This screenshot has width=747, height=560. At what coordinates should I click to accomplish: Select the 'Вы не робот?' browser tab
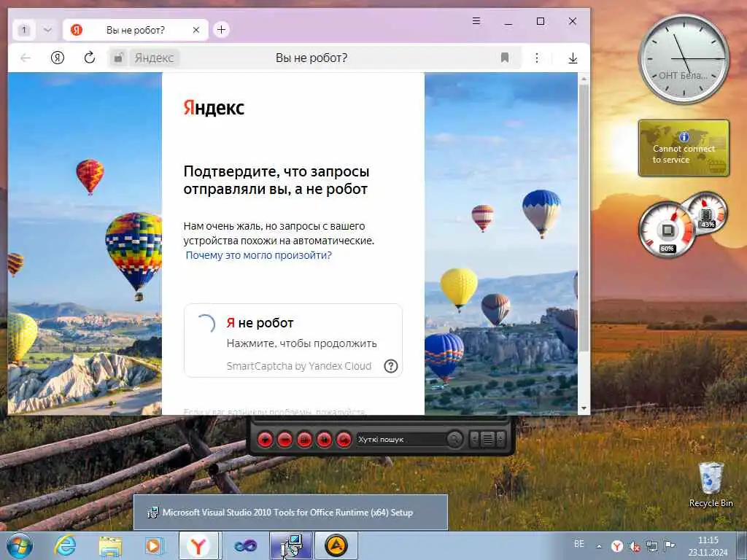click(x=135, y=30)
